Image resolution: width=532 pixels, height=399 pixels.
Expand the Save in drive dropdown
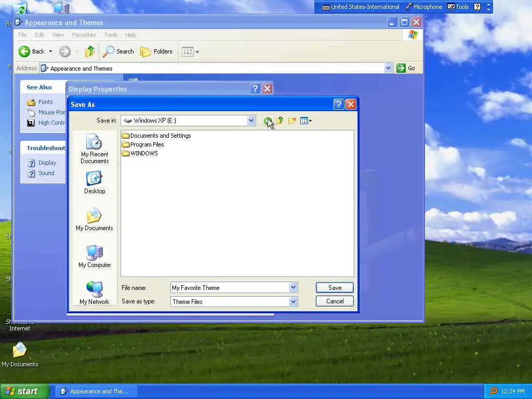pos(251,121)
